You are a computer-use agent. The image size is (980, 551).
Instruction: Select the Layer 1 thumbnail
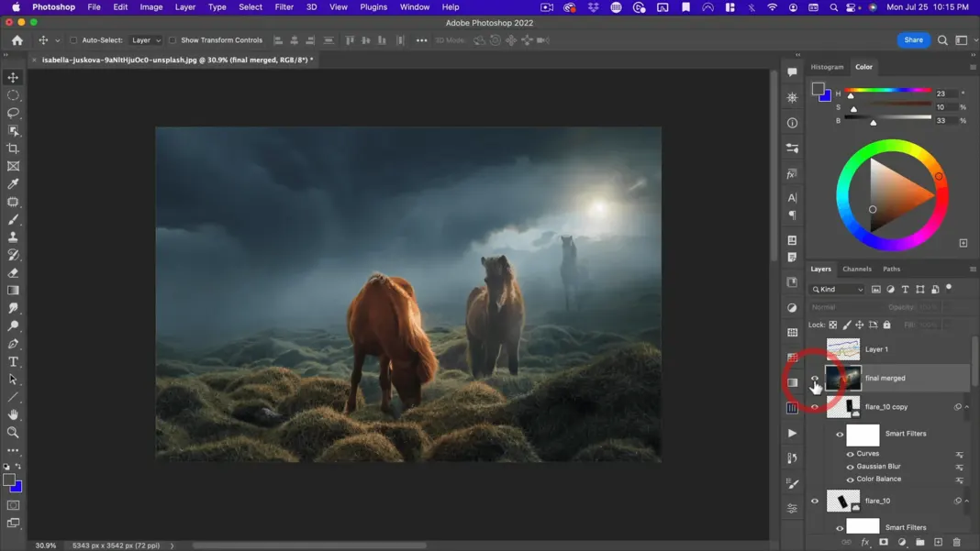[842, 349]
